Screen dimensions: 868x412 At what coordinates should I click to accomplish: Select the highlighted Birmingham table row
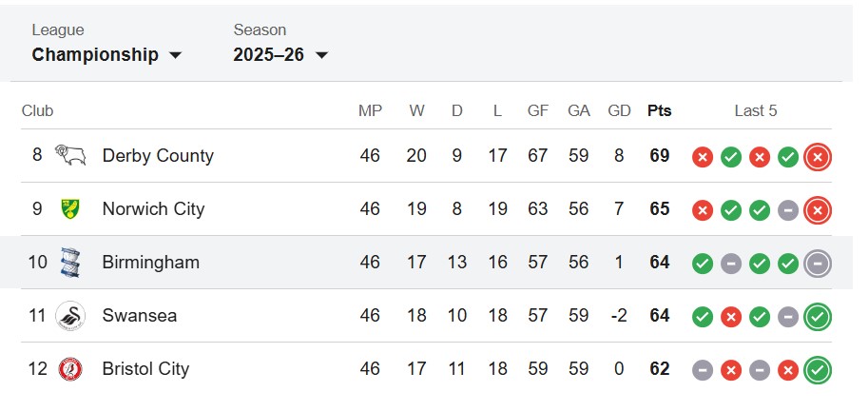pos(426,262)
